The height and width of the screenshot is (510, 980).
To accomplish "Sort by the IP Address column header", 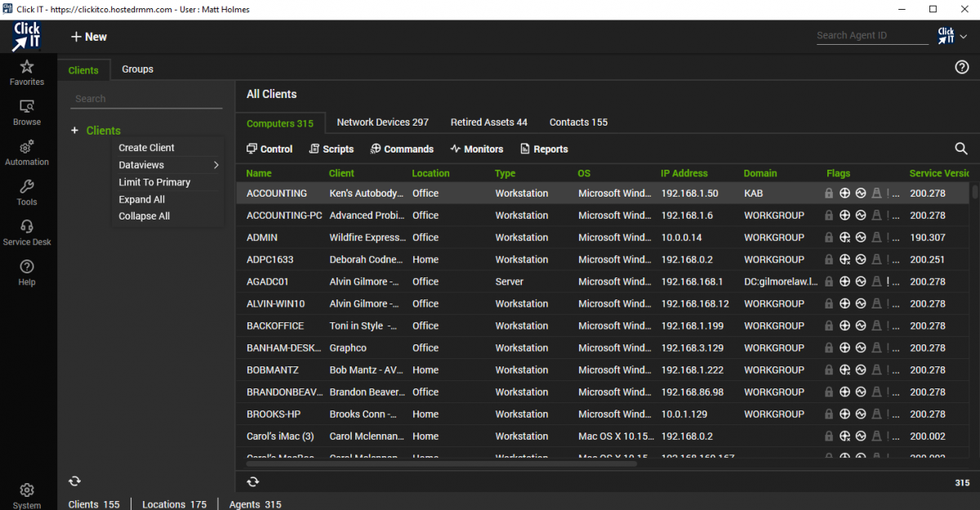I will [684, 173].
